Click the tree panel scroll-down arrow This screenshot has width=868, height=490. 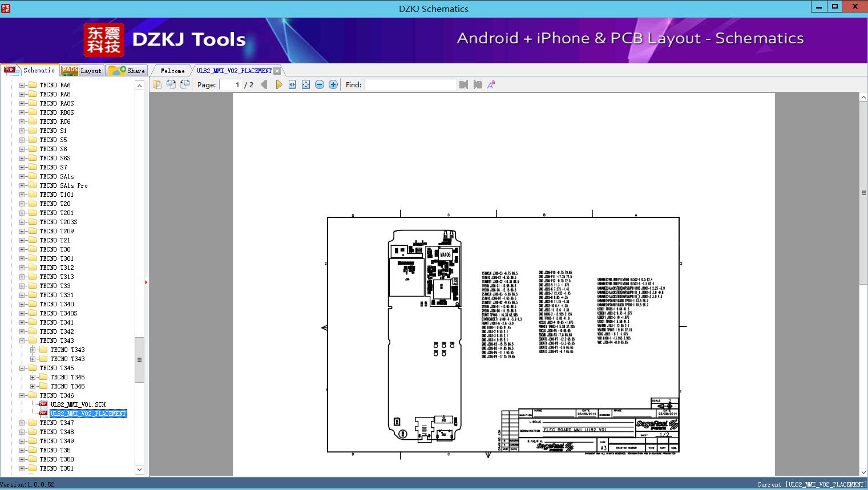139,469
